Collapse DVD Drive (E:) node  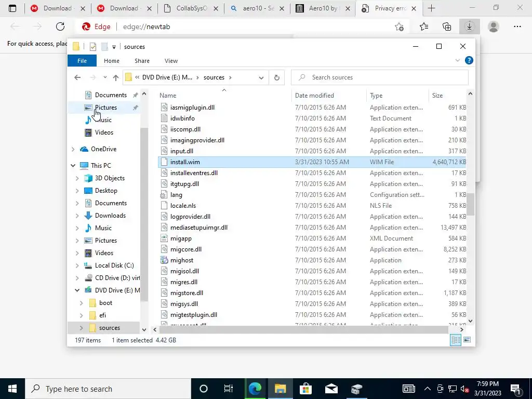click(77, 290)
